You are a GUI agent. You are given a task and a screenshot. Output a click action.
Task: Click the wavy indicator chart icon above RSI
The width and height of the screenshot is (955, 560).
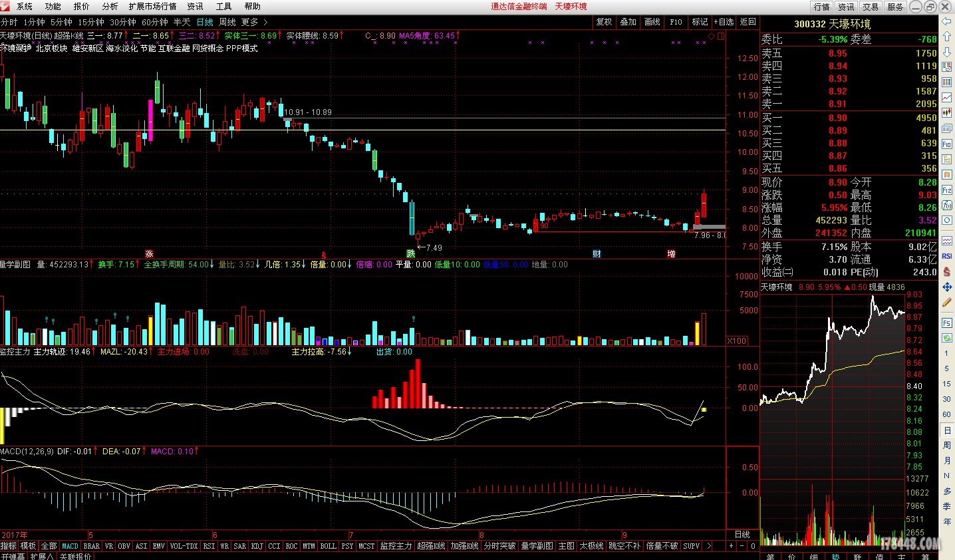point(947,241)
